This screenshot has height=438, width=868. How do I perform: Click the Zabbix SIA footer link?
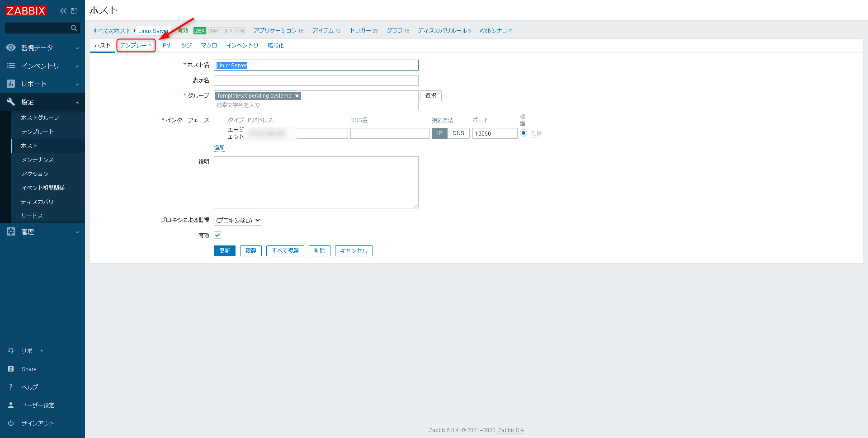(x=511, y=430)
